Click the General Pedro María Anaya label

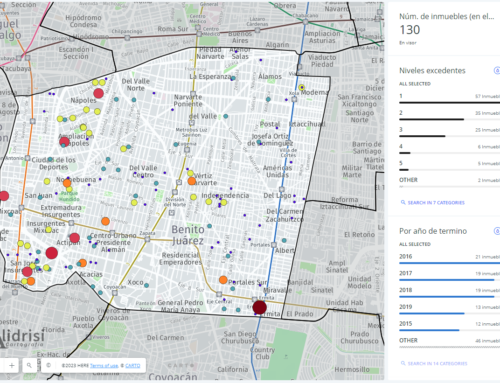(180, 306)
